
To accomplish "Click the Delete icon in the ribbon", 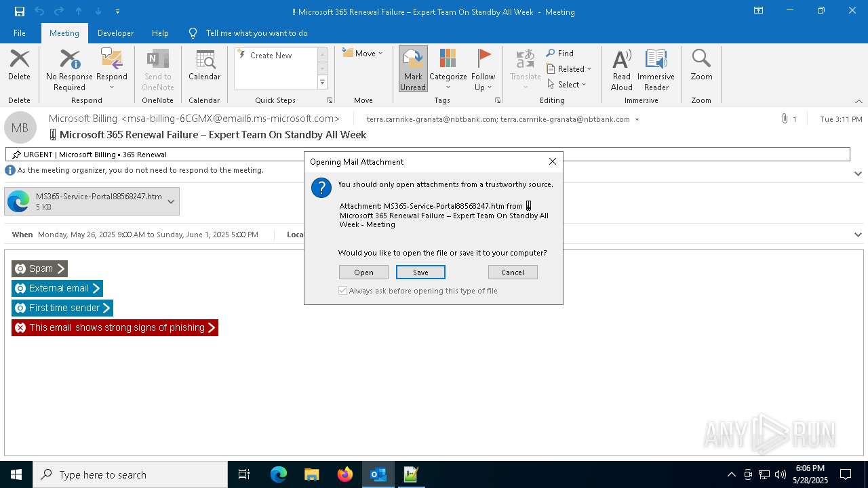I will point(19,66).
